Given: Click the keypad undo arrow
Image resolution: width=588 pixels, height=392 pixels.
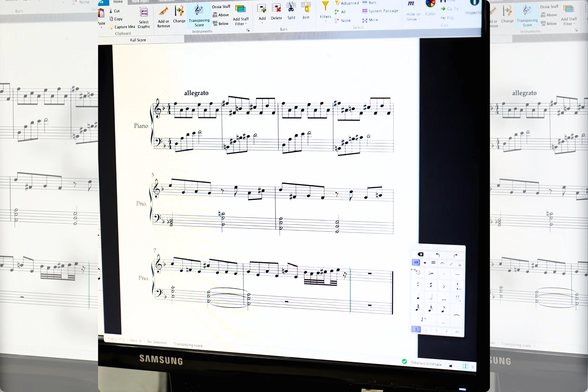Looking at the screenshot, I should coord(438,255).
